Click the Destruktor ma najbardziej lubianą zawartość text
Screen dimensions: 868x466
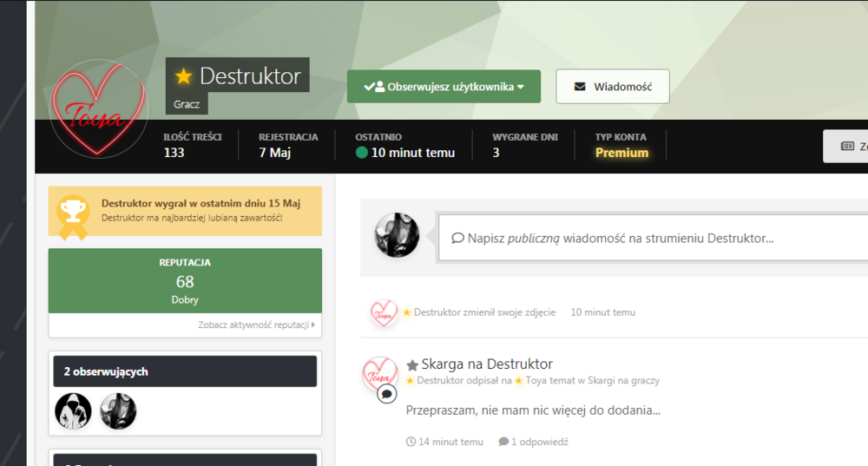click(192, 218)
